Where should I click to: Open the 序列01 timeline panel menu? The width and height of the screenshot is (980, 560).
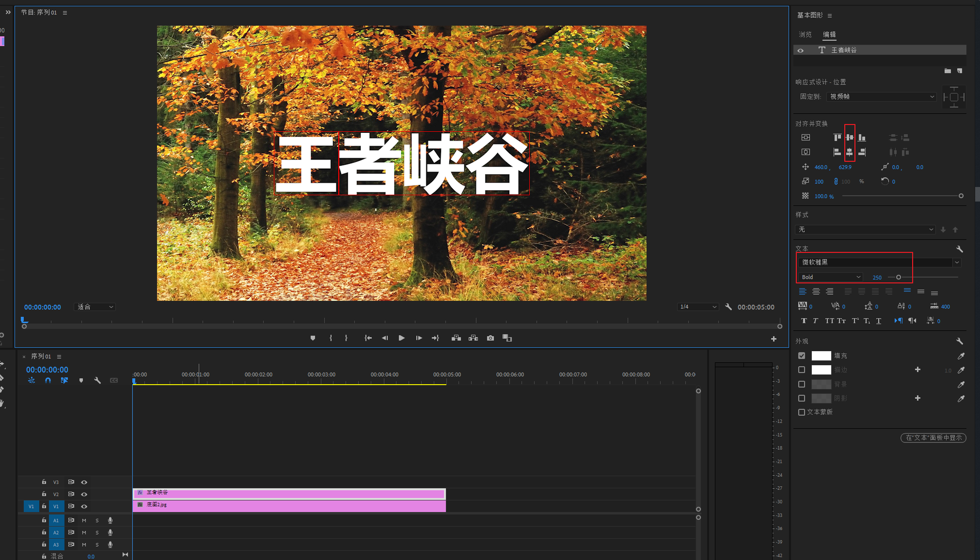coord(59,357)
